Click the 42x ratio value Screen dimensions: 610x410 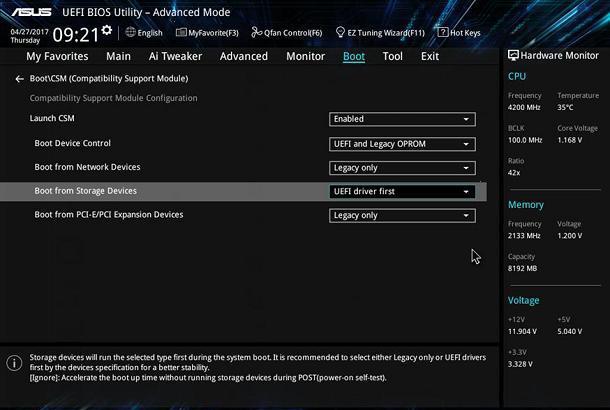point(514,173)
